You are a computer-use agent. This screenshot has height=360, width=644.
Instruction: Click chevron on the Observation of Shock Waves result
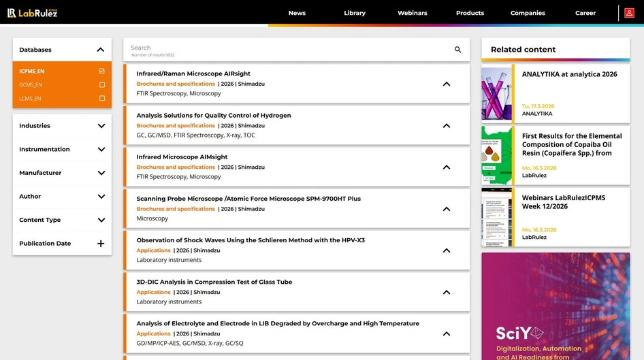tap(447, 250)
